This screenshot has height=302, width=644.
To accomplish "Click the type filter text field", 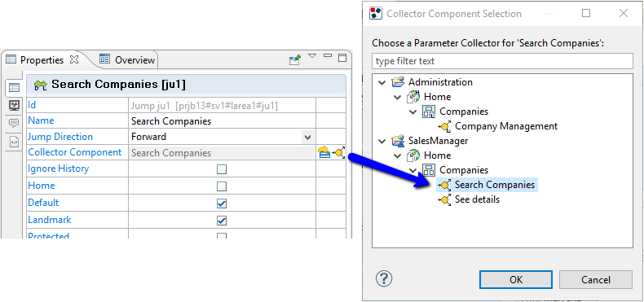I will pyautogui.click(x=502, y=61).
